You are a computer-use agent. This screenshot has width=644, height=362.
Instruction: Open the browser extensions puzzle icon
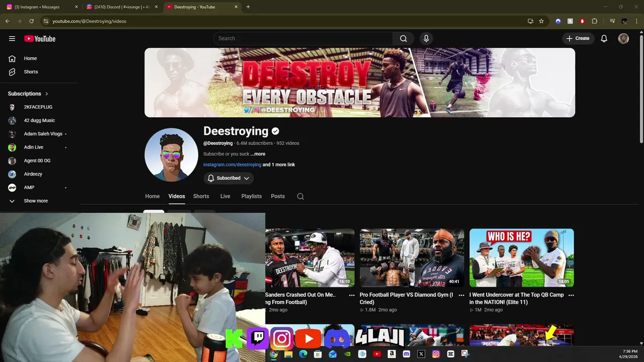tap(594, 21)
